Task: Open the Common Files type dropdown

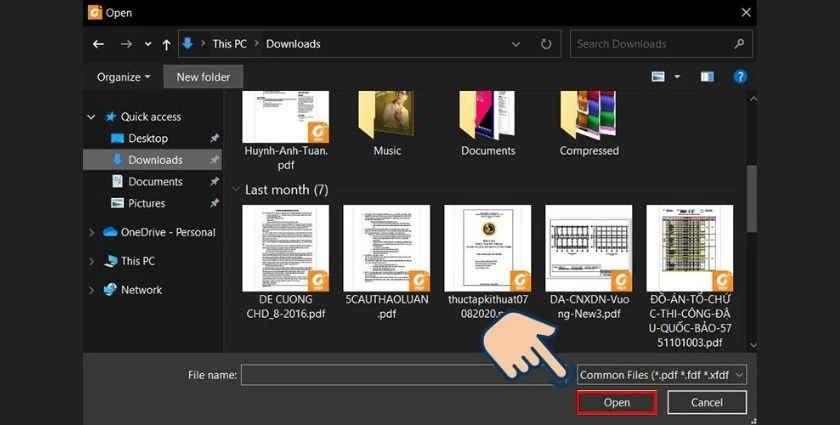Action: point(662,375)
